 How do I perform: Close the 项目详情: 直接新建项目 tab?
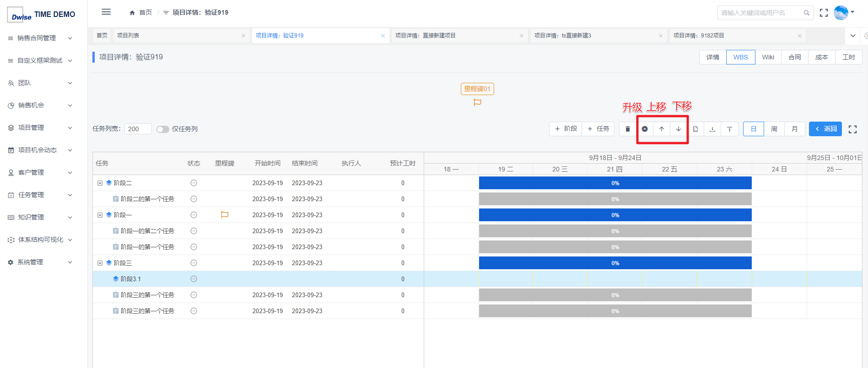point(522,36)
